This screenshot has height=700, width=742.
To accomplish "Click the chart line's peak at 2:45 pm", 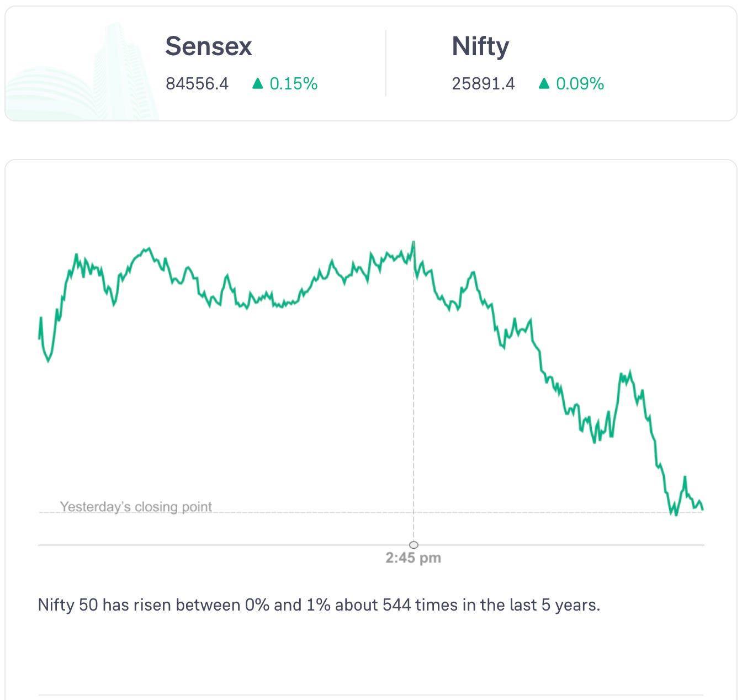I will (x=414, y=242).
